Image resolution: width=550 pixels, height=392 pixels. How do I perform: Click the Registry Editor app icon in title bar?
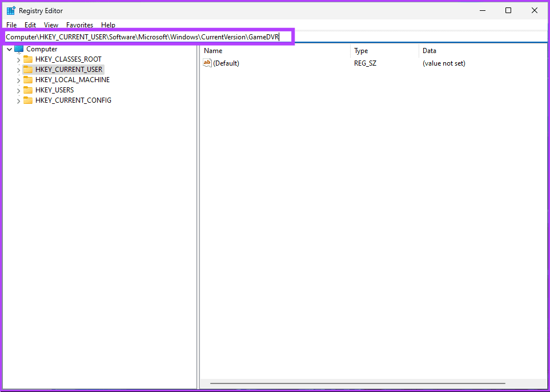point(11,10)
